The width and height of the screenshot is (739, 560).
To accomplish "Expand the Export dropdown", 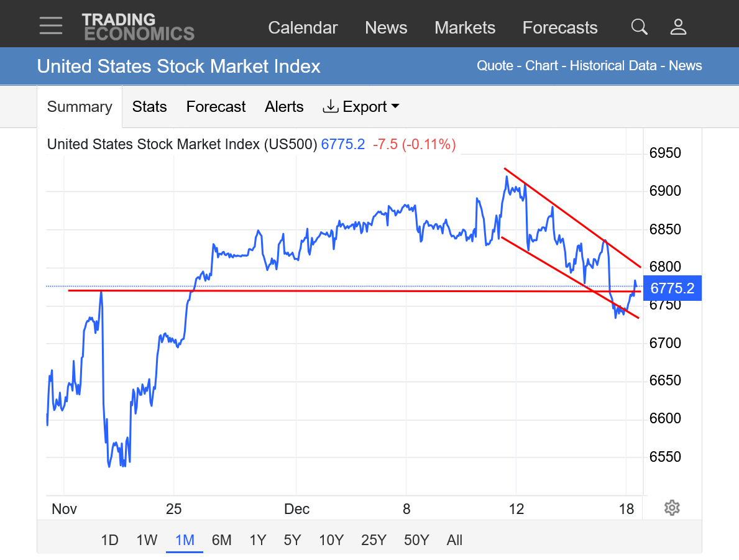I will [361, 107].
